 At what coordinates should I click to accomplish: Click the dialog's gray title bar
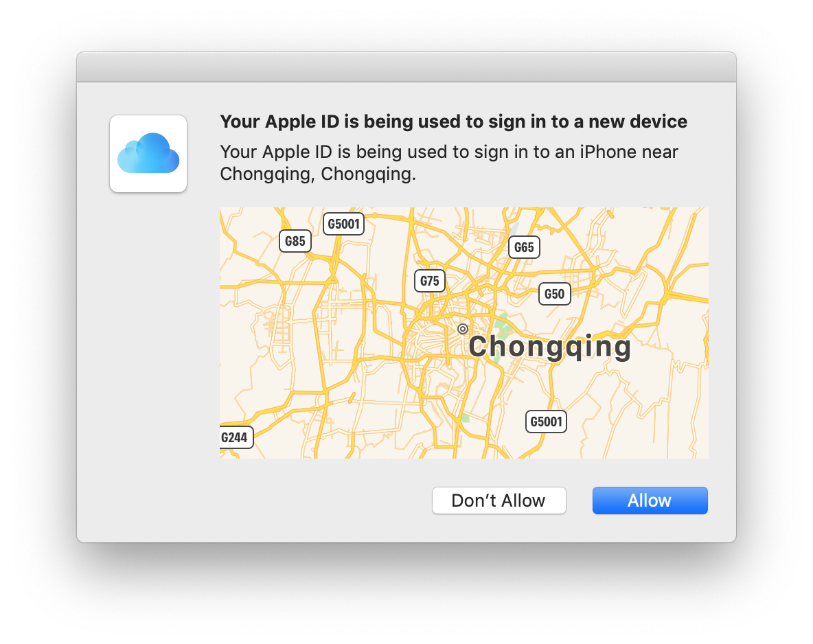pos(406,67)
